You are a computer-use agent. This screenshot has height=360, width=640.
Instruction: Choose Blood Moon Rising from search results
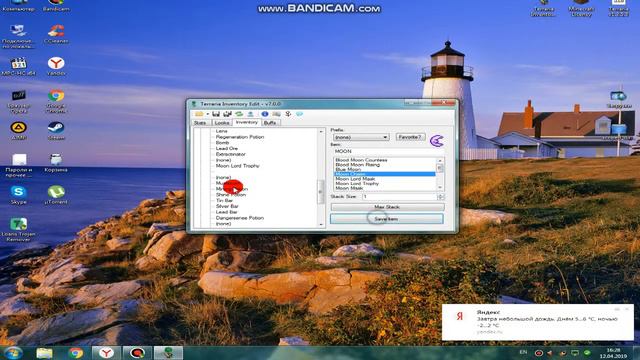click(358, 164)
